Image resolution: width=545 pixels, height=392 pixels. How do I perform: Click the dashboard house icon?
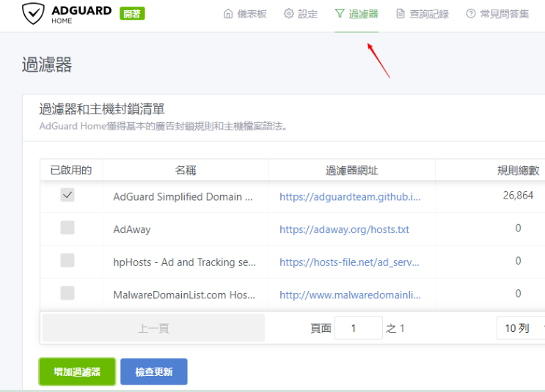coord(228,14)
